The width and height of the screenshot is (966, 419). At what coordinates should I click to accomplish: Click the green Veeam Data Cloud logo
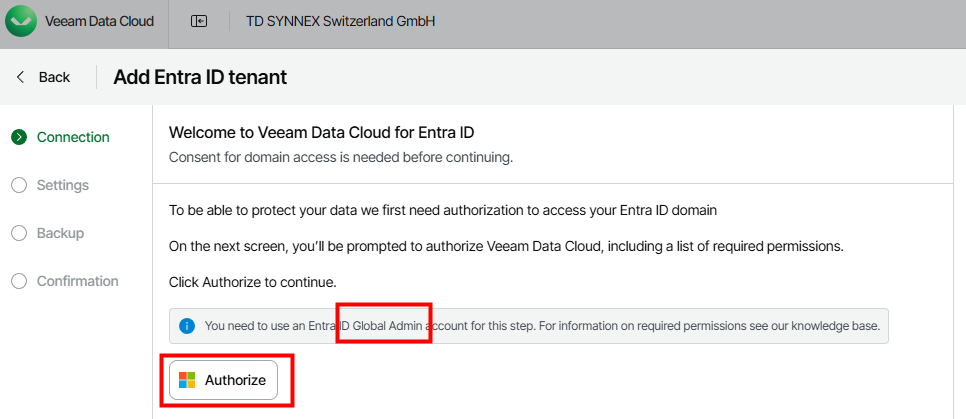[x=22, y=21]
